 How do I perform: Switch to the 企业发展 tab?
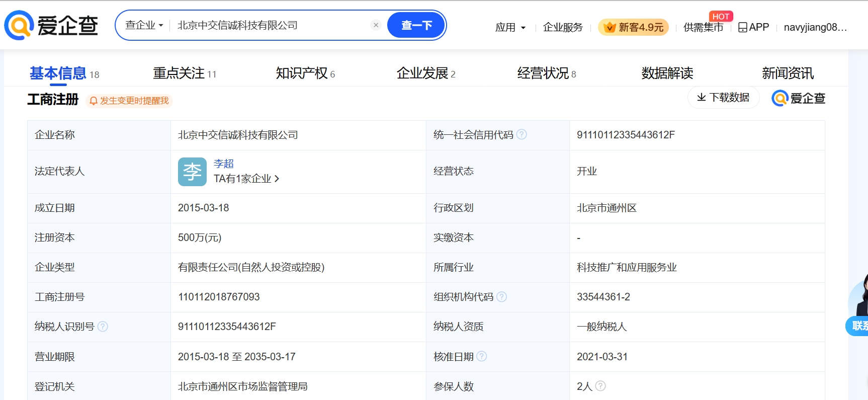pyautogui.click(x=426, y=73)
